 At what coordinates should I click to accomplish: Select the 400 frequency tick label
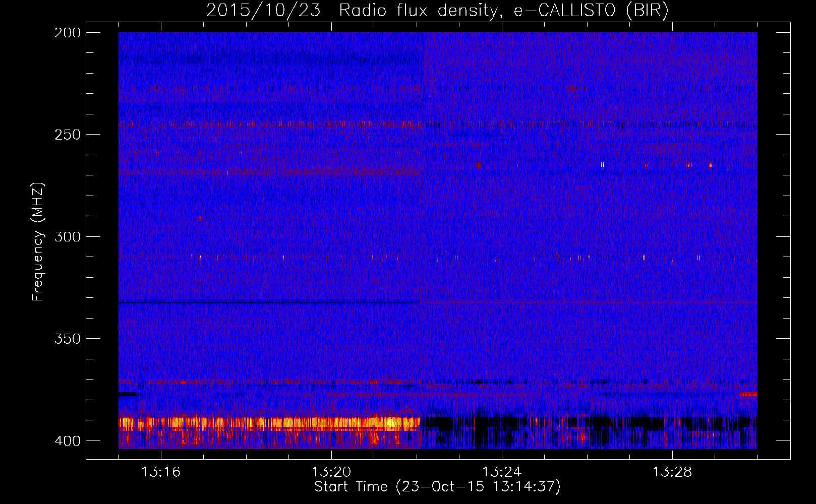pos(68,441)
